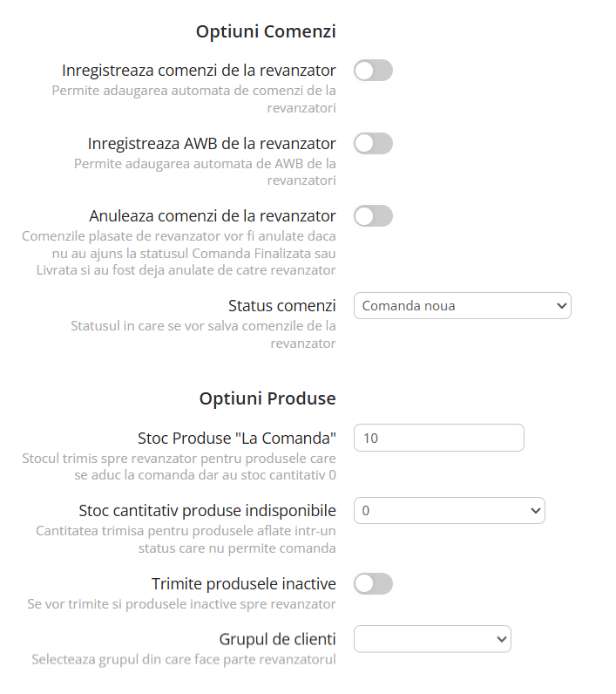
Task: Click the Status comenzi label text
Action: 281,306
